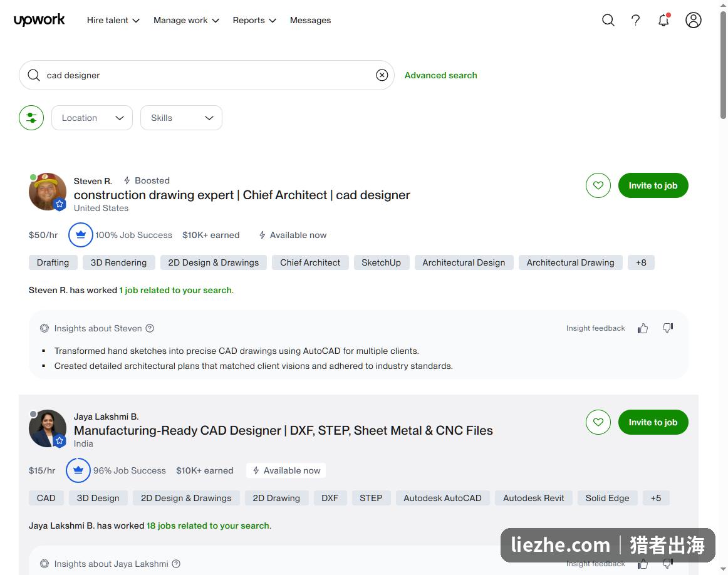This screenshot has height=575, width=728.
Task: Open the Location filter dropdown
Action: click(92, 118)
